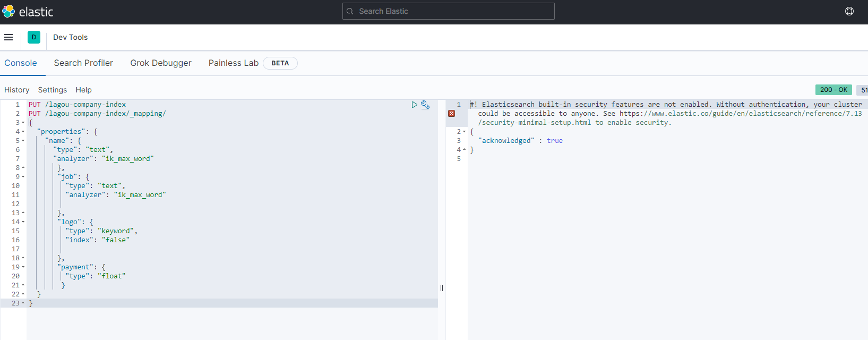The height and width of the screenshot is (340, 868).
Task: Click the "ik_max_word" analyzer value on line 7
Action: [128, 159]
